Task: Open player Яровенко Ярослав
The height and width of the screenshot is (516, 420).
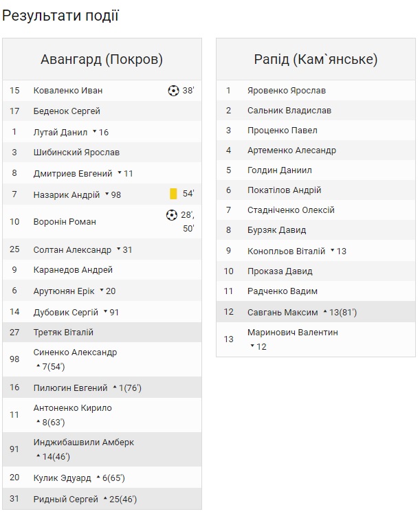Action: [287, 91]
